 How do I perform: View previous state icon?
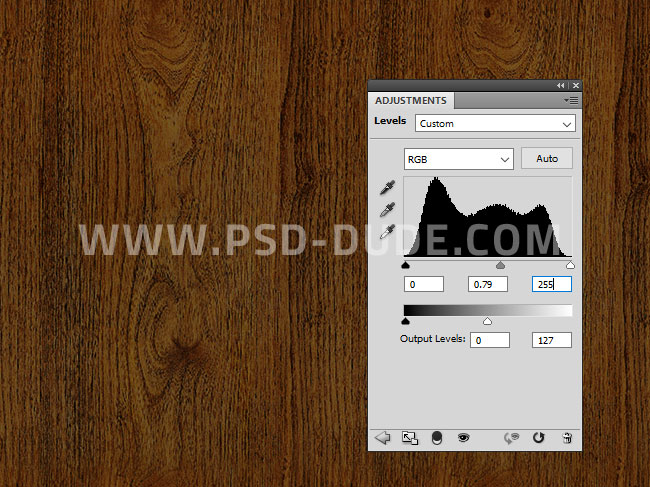point(512,438)
